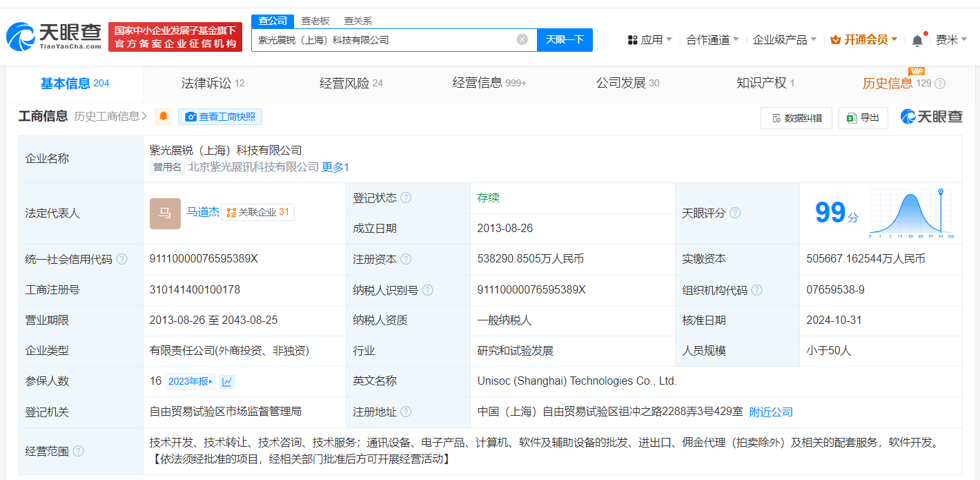Click the credit code 91110000076595389X under 统一社会信用代码
The image size is (980, 480).
click(204, 259)
